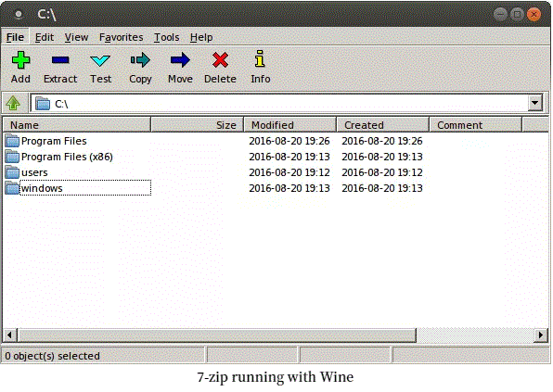This screenshot has width=553, height=392.
Task: Select the Program Files (x86) folder
Action: coord(67,157)
